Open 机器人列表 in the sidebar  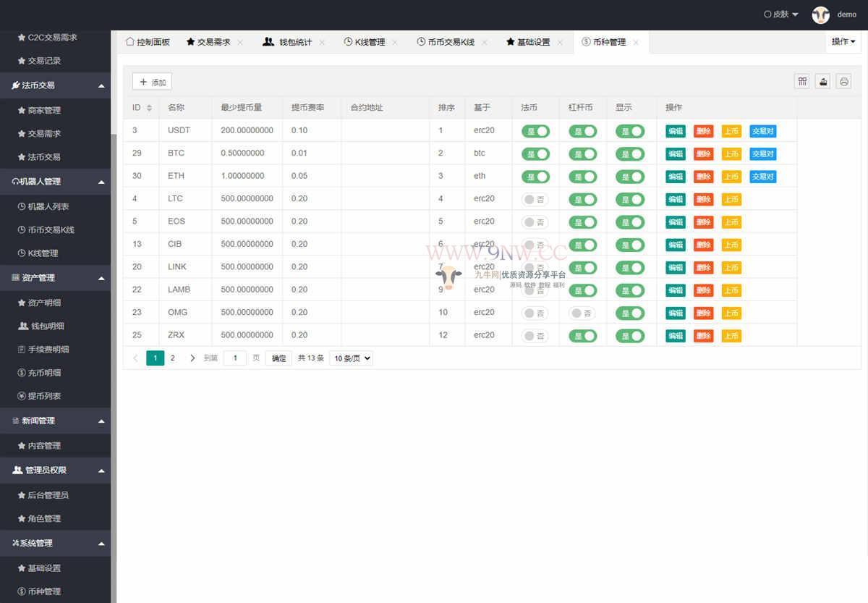[x=48, y=207]
